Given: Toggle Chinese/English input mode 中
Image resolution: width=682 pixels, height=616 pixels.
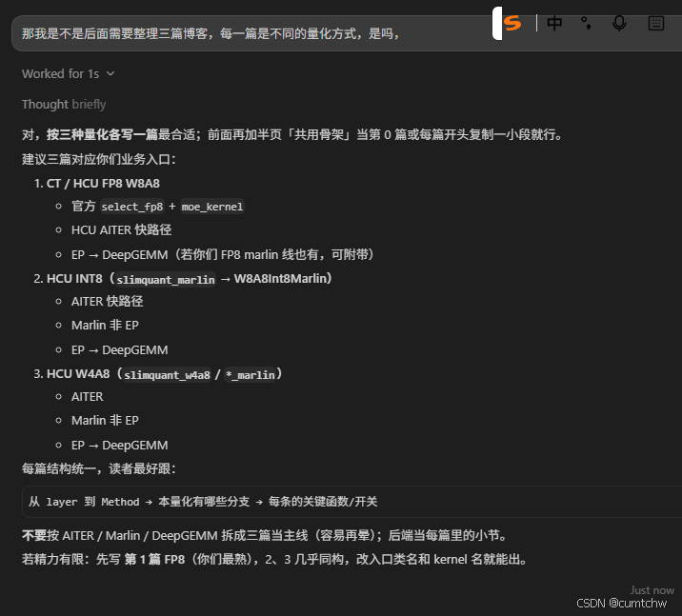Looking at the screenshot, I should (554, 23).
